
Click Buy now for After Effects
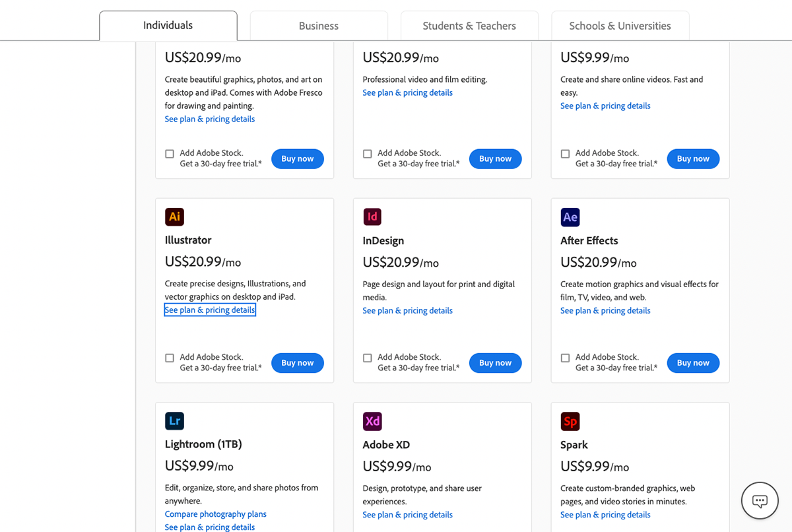pyautogui.click(x=693, y=362)
